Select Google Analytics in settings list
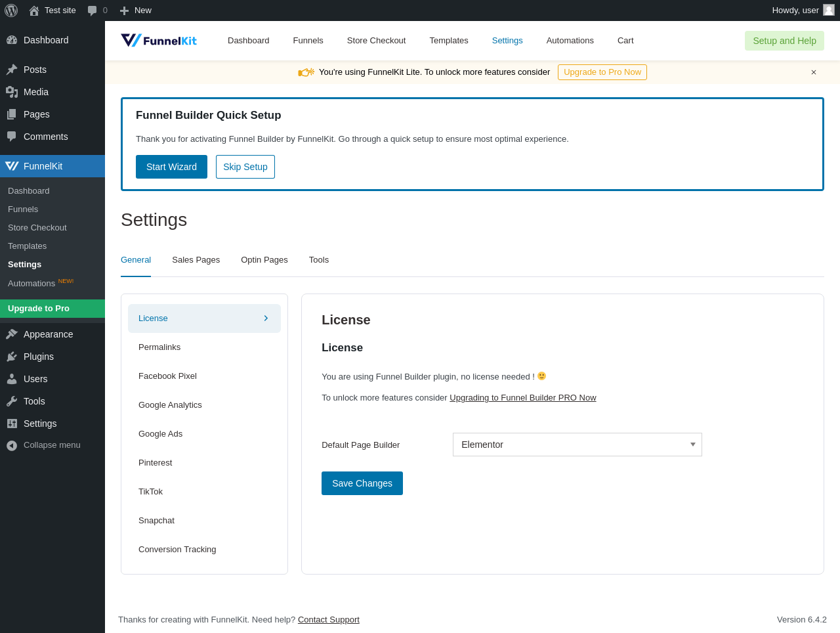Image resolution: width=840 pixels, height=633 pixels. [204, 405]
